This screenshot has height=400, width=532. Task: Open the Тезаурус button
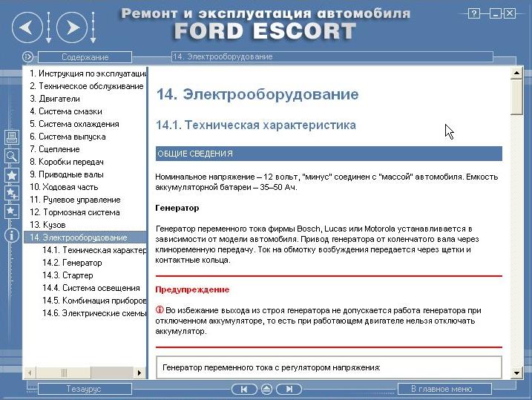pyautogui.click(x=85, y=389)
